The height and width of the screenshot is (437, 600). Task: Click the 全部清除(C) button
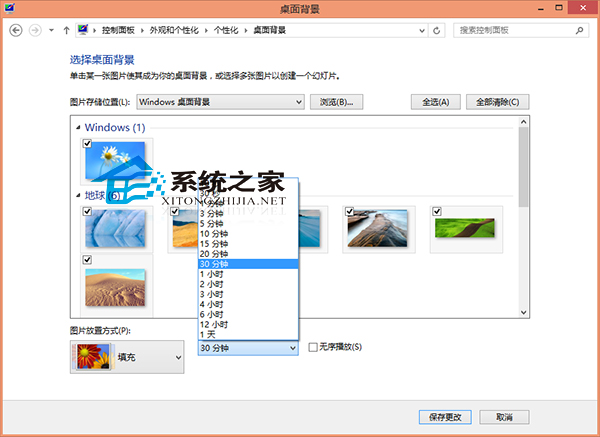(x=497, y=102)
